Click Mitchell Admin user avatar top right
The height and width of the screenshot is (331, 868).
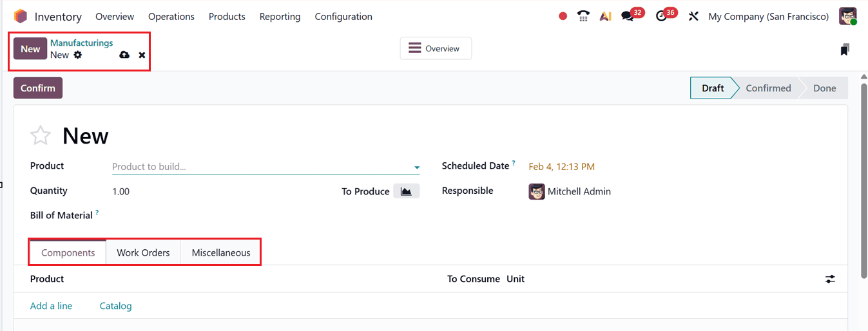pos(847,16)
